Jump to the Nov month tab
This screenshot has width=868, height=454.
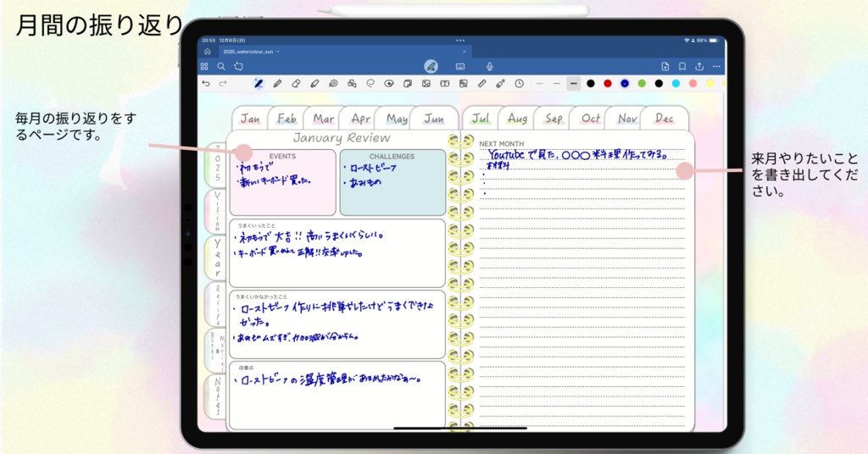[627, 119]
